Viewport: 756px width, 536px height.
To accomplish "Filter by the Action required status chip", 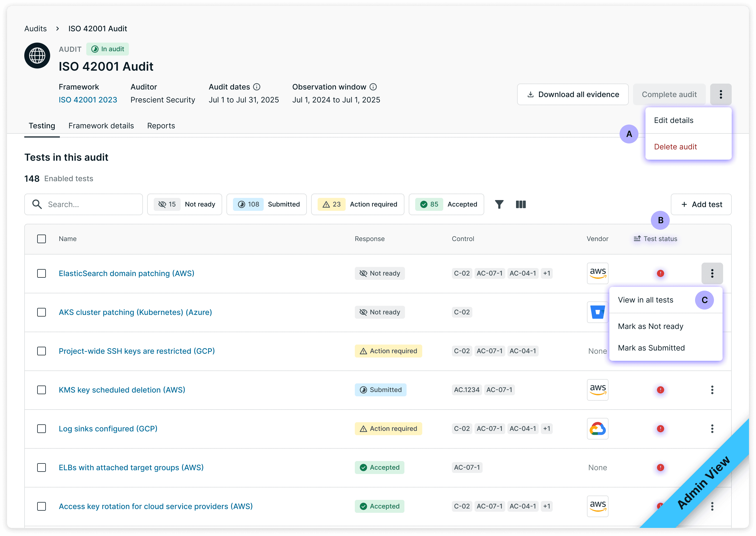I will (x=358, y=204).
